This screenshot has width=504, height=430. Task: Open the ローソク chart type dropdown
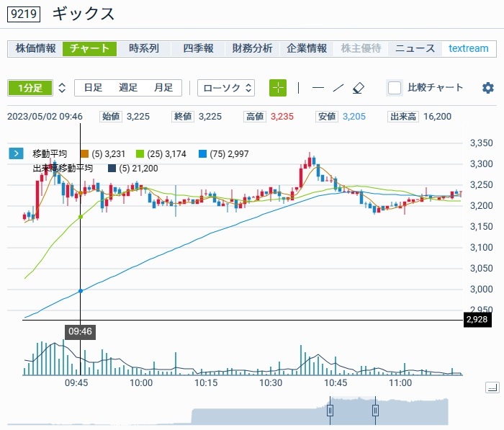(x=226, y=88)
